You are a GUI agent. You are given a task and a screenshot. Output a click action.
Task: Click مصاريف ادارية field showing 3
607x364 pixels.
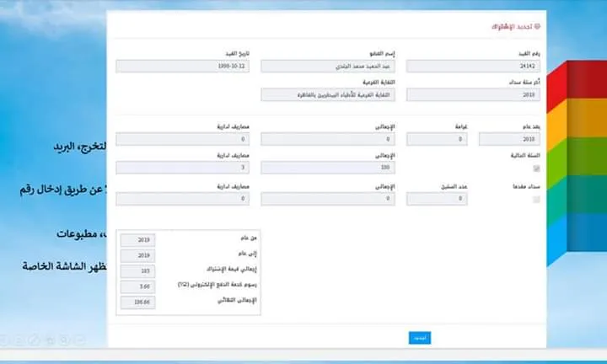[183, 169]
